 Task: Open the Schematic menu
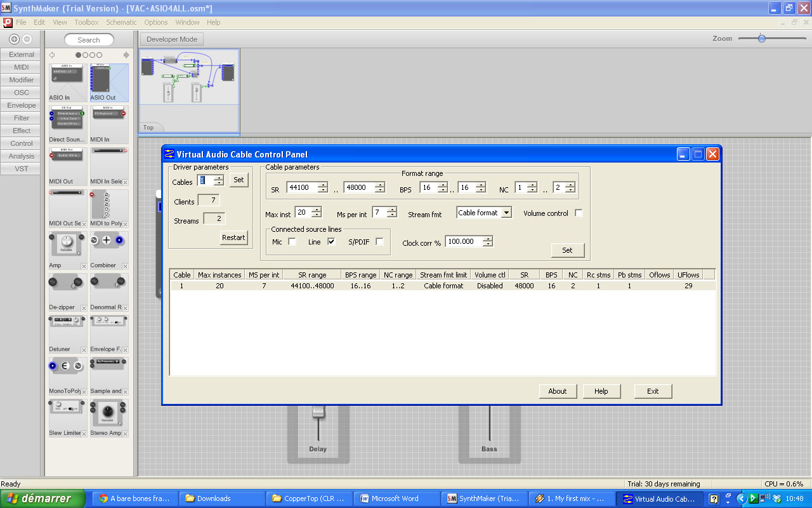121,22
